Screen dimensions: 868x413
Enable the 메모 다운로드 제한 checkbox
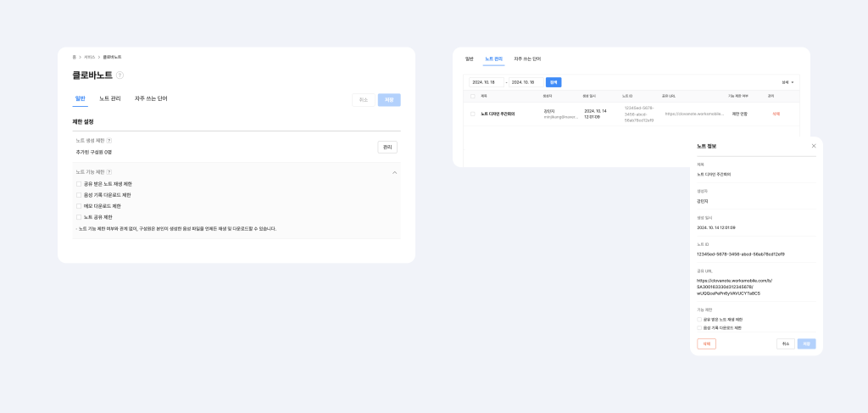(x=79, y=206)
